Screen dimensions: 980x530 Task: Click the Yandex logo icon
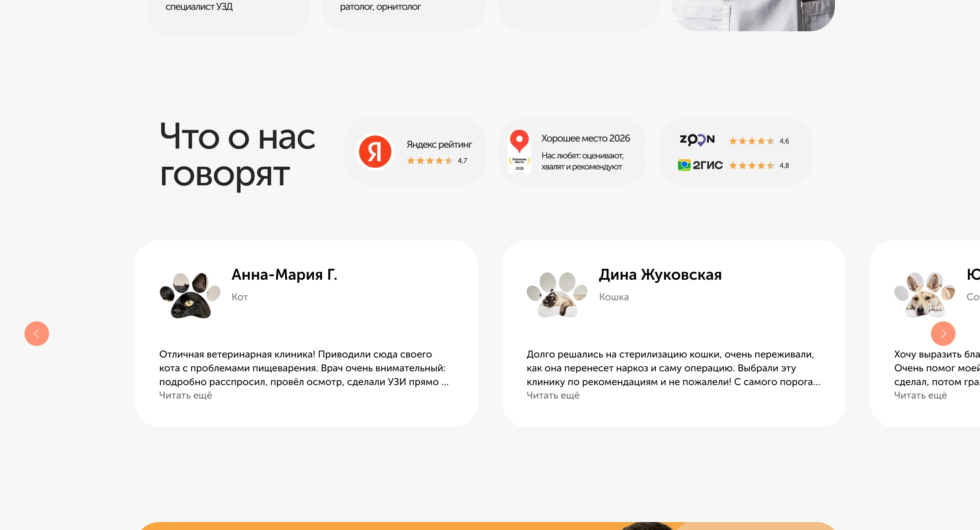pos(375,151)
